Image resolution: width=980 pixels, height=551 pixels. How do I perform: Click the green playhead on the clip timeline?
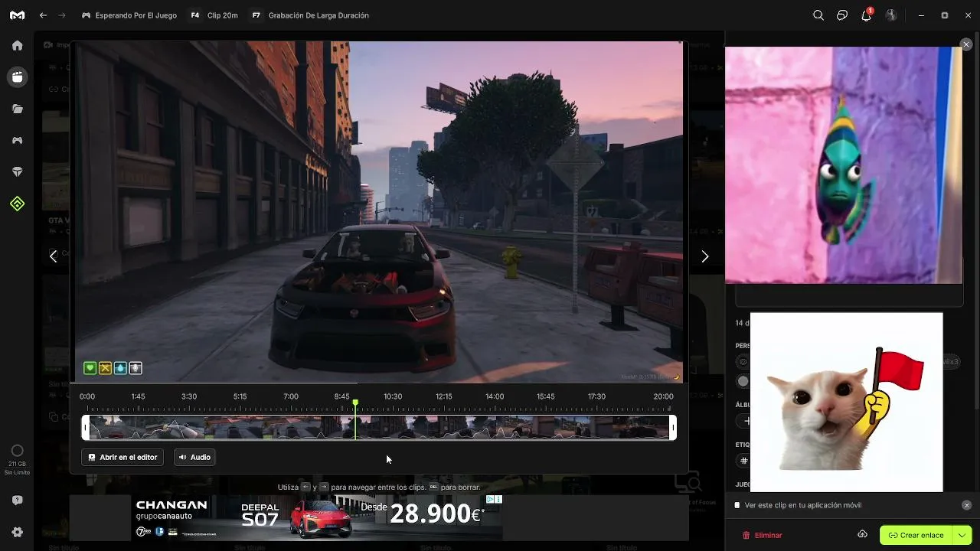(x=355, y=419)
